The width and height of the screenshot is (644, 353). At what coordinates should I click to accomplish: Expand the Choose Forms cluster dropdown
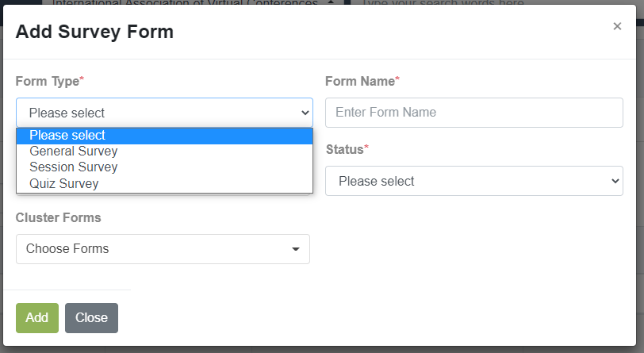click(x=163, y=249)
